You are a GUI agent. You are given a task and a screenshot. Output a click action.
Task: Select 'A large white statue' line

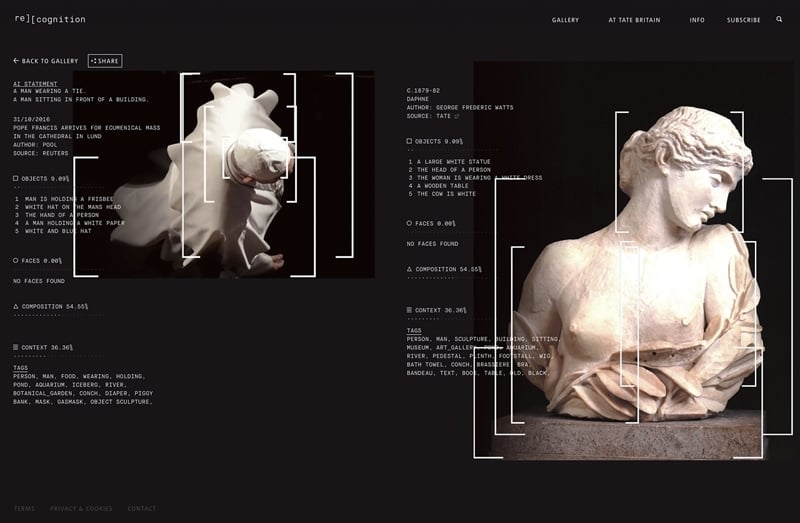[449, 162]
